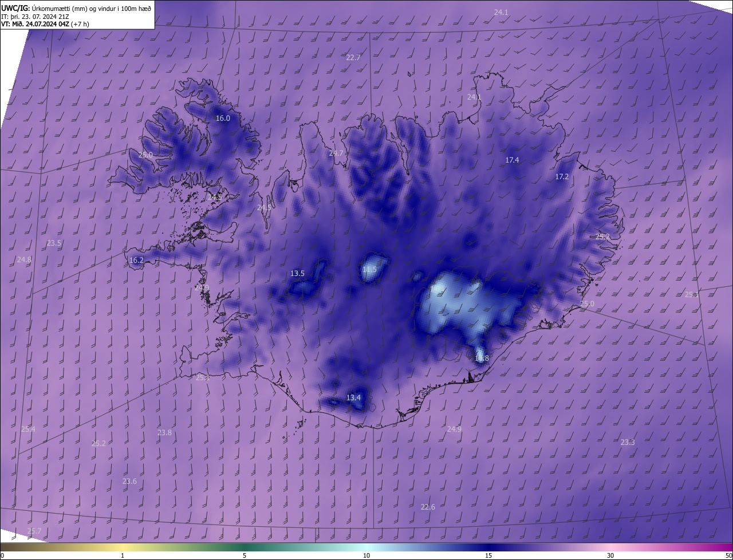
Task: Click the map value 17.2
Action: [x=562, y=177]
